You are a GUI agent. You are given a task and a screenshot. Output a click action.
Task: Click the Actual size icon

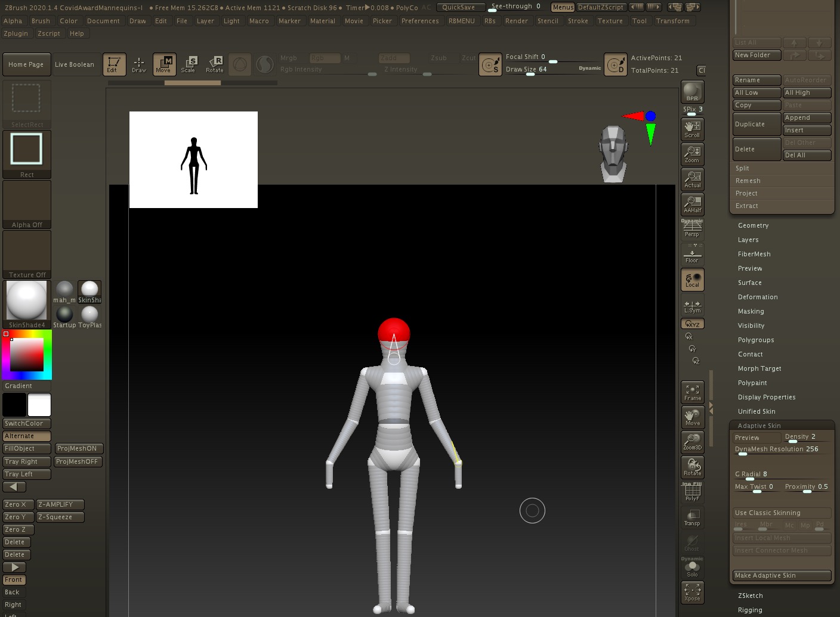click(692, 179)
